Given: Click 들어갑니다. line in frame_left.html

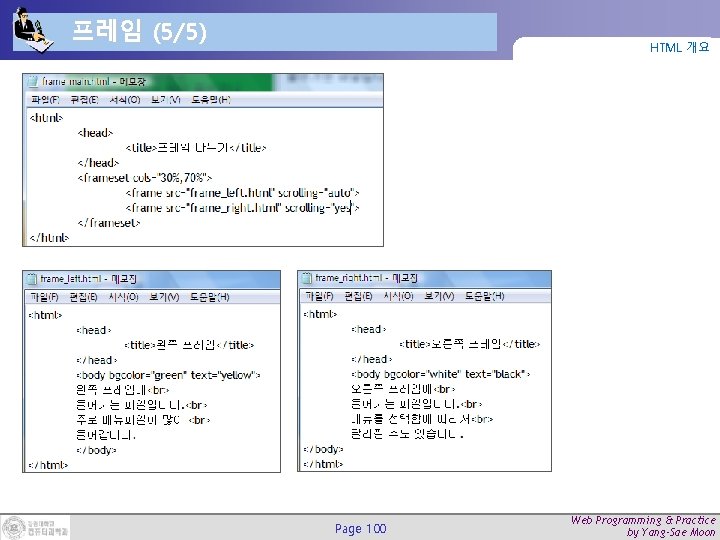Looking at the screenshot, I should (x=106, y=435).
